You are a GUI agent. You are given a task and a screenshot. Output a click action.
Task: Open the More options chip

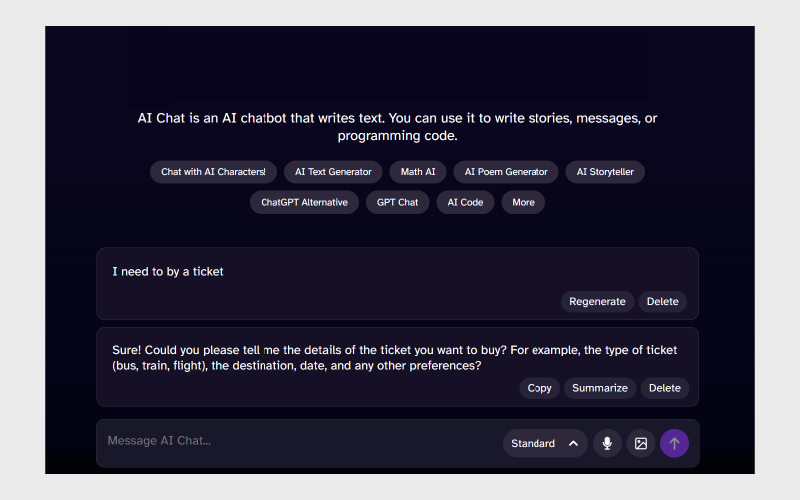523,203
